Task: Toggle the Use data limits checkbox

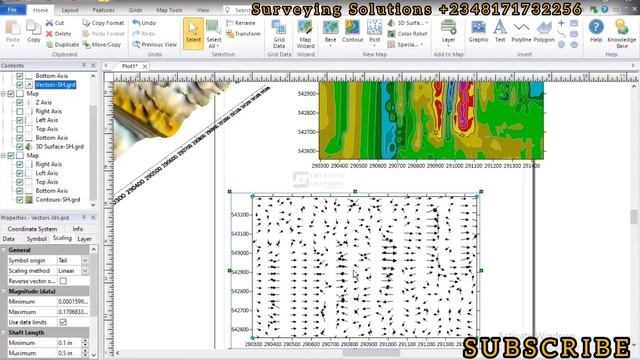Action: (x=63, y=322)
